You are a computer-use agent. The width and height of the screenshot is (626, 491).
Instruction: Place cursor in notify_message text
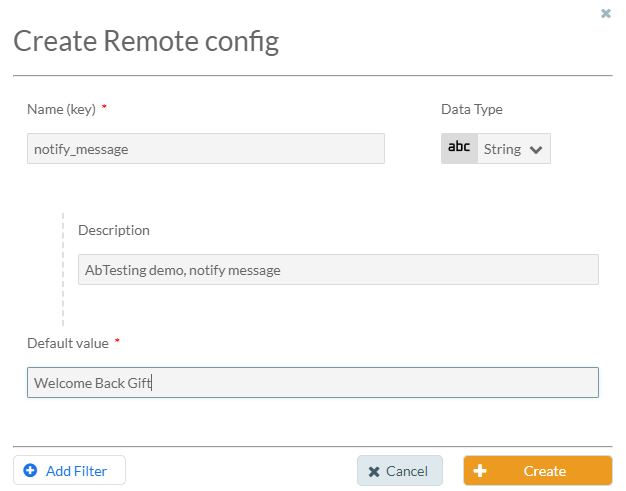[81, 149]
